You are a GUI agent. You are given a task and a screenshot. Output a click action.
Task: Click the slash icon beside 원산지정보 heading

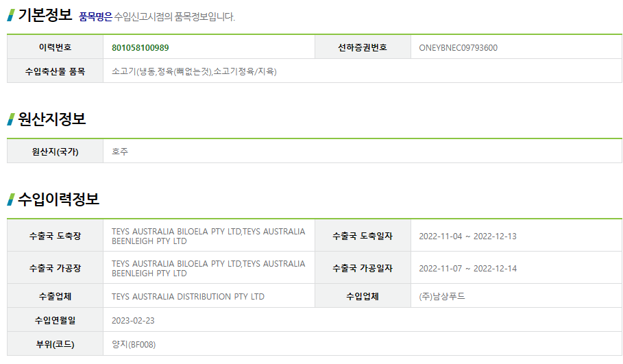click(x=11, y=119)
